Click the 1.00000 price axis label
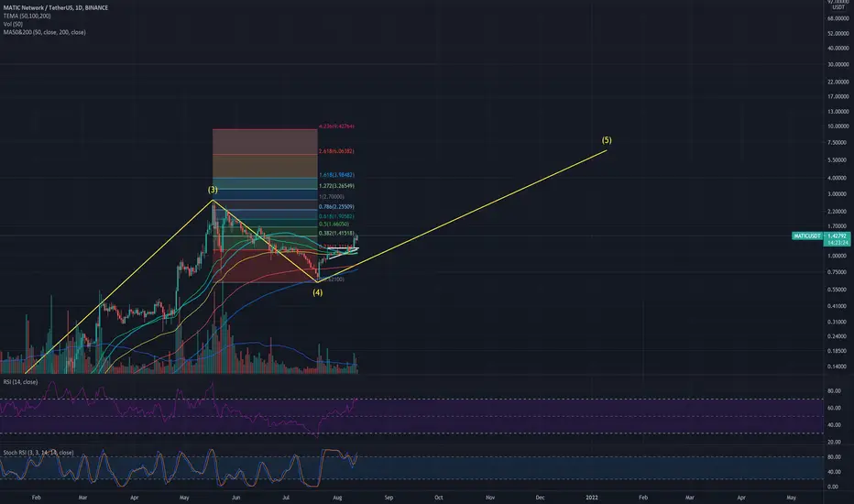This screenshot has width=854, height=504. point(838,256)
